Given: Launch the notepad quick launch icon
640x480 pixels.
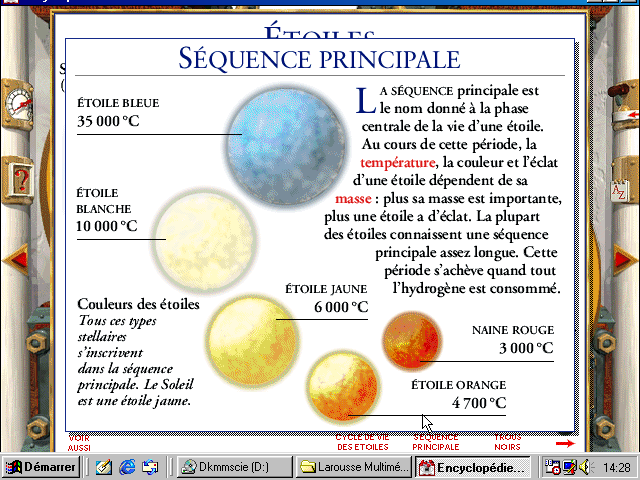Looking at the screenshot, I should click(x=104, y=467).
